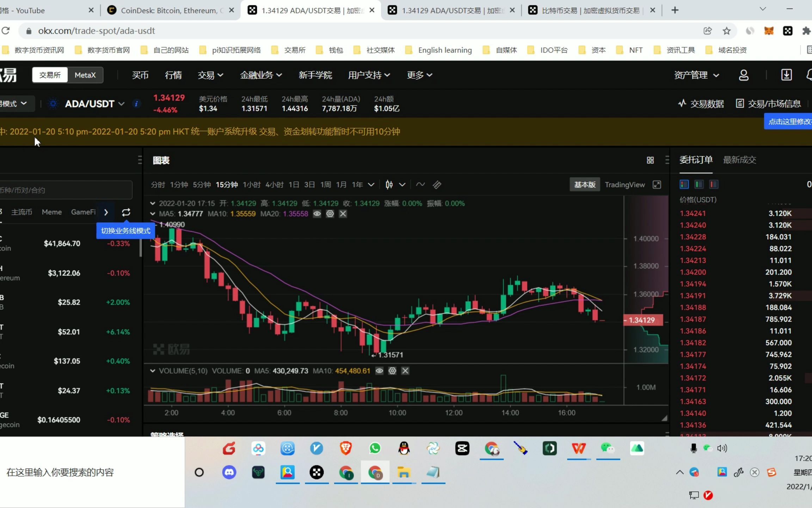
Task: Click the download app icon in header
Action: coord(786,75)
